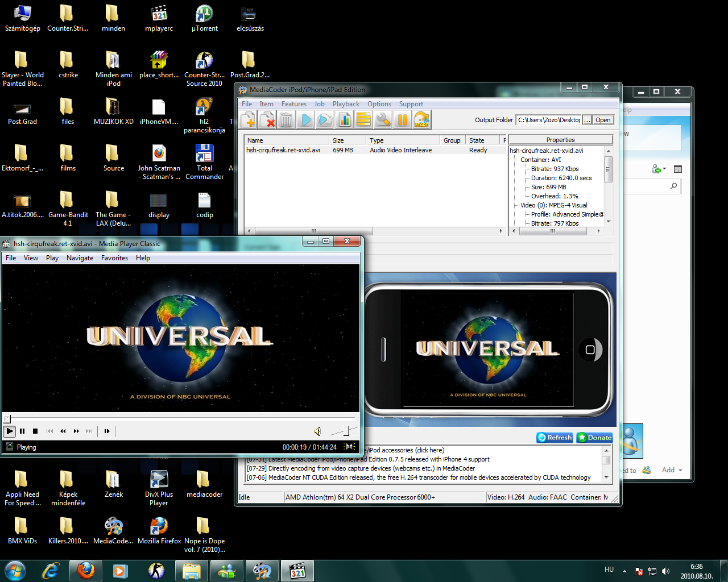
Task: Click the layout view icon in messenger window
Action: [x=677, y=169]
